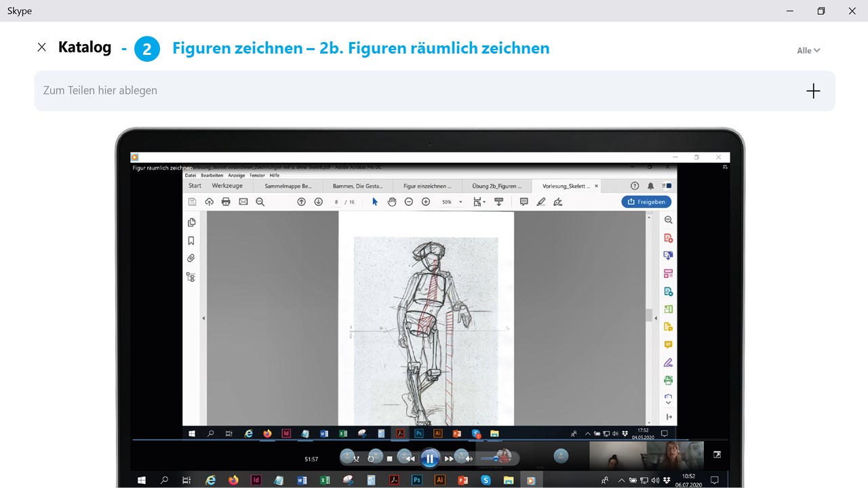Click the highlight text pen icon
The height and width of the screenshot is (488, 868).
click(540, 202)
